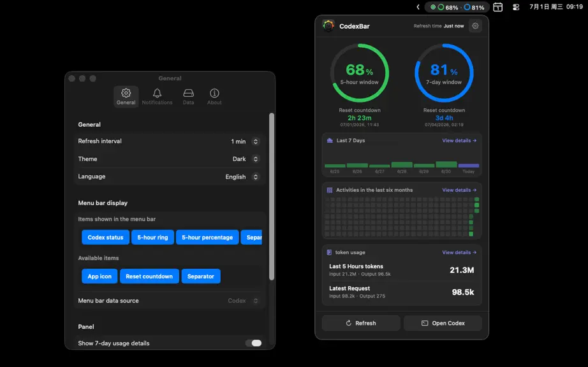This screenshot has height=367, width=588.
Task: Open the Theme dropdown showing Dark
Action: click(x=255, y=159)
